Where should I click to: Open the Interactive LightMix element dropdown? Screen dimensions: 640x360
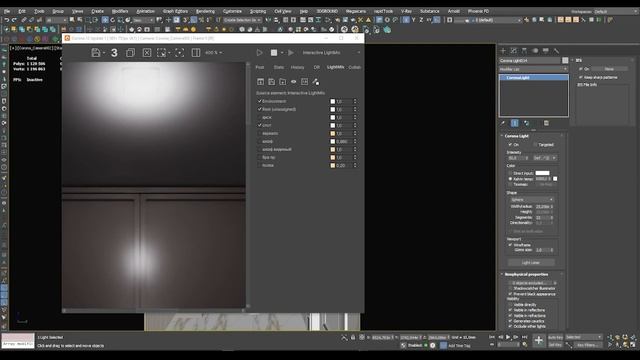point(331,53)
